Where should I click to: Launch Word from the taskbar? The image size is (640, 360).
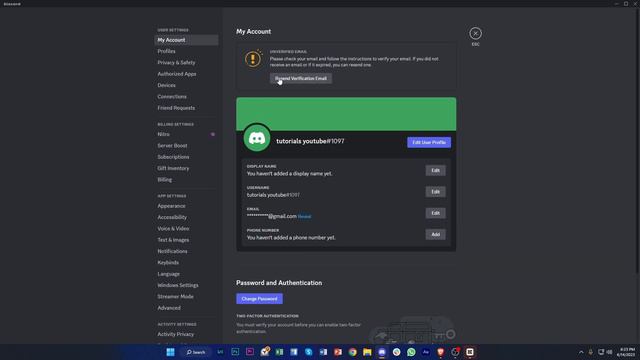tap(323, 352)
